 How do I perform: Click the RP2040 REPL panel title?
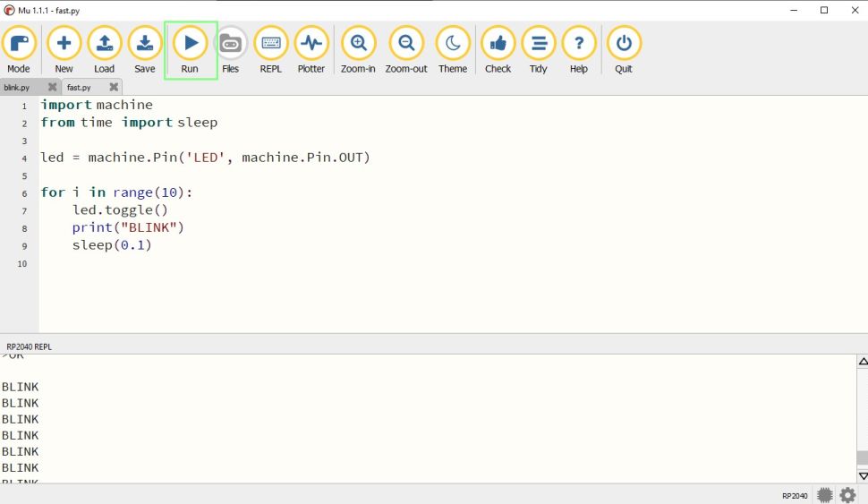point(29,346)
